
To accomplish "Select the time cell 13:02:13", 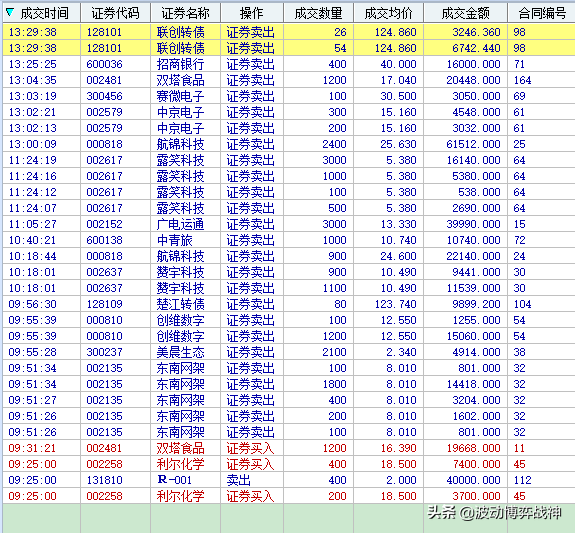I will click(x=33, y=128).
